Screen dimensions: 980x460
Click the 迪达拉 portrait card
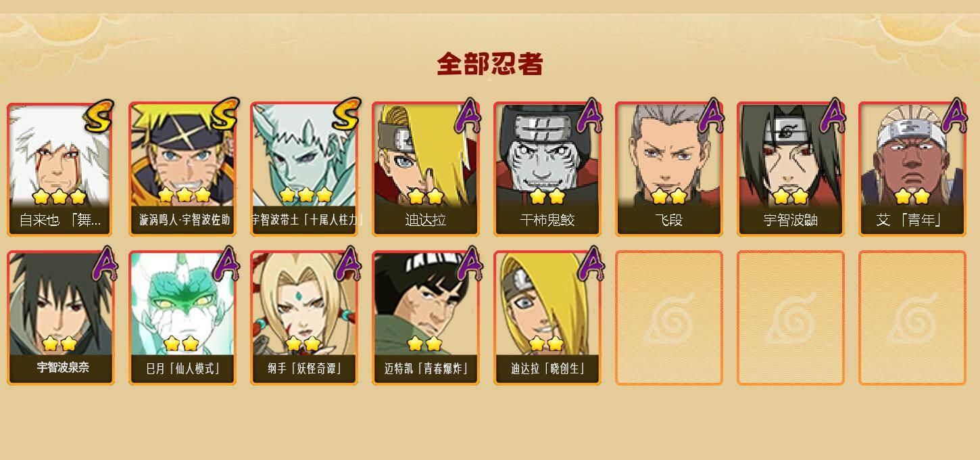(426, 169)
